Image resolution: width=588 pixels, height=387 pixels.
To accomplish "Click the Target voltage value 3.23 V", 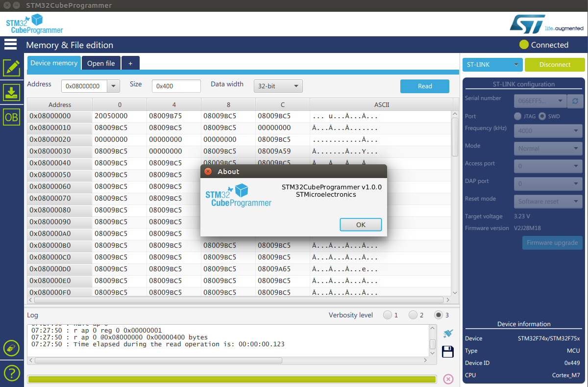I will coord(522,216).
